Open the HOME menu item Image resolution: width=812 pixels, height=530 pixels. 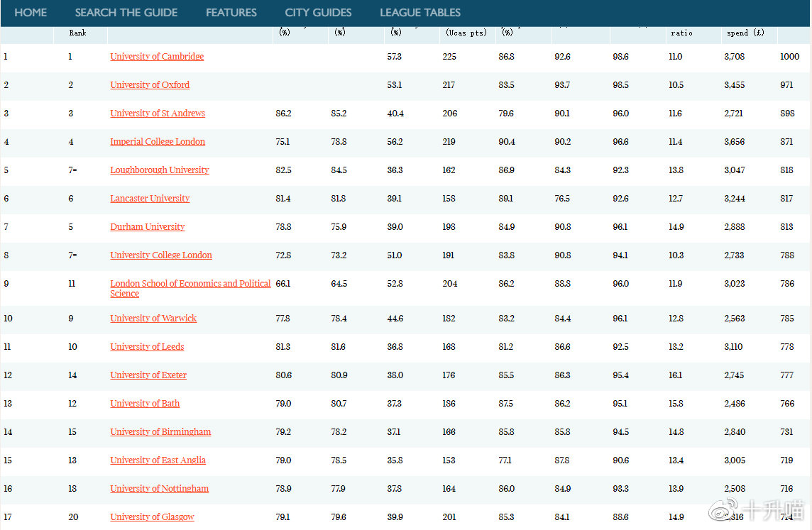[31, 13]
